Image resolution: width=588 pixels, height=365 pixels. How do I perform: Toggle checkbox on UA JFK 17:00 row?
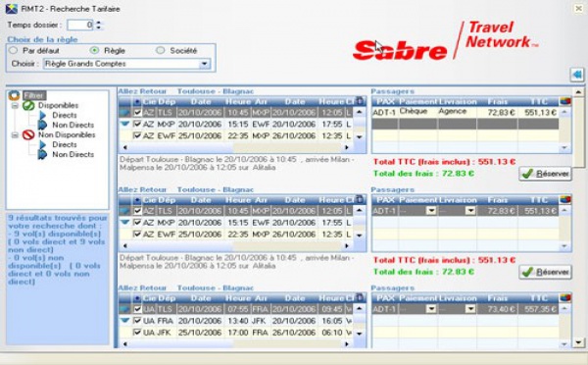tap(137, 333)
